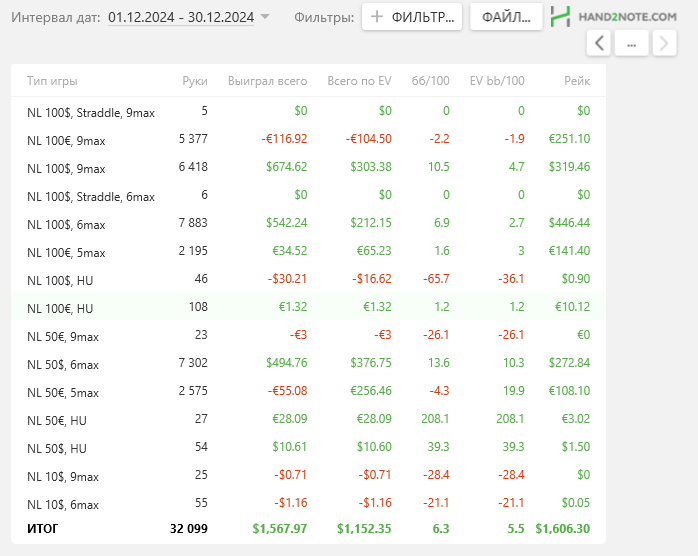Select row NL 100€, 5max
This screenshot has width=698, height=556.
pyautogui.click(x=308, y=251)
